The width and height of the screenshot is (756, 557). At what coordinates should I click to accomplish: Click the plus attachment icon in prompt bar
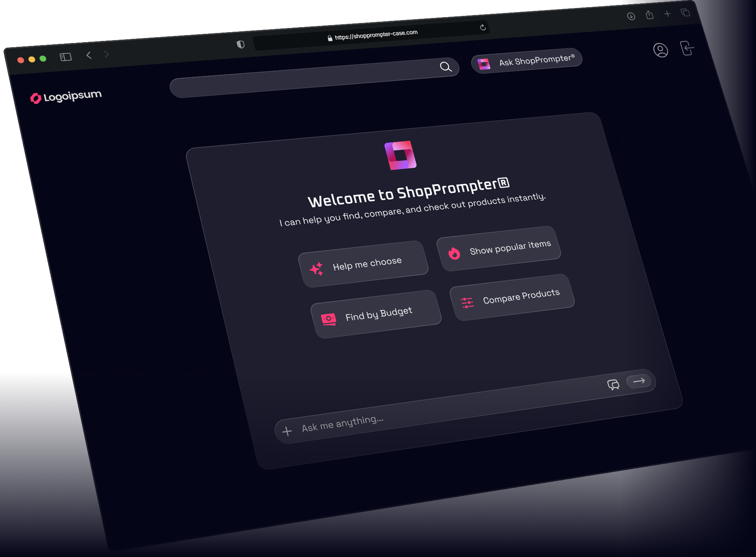coord(287,431)
